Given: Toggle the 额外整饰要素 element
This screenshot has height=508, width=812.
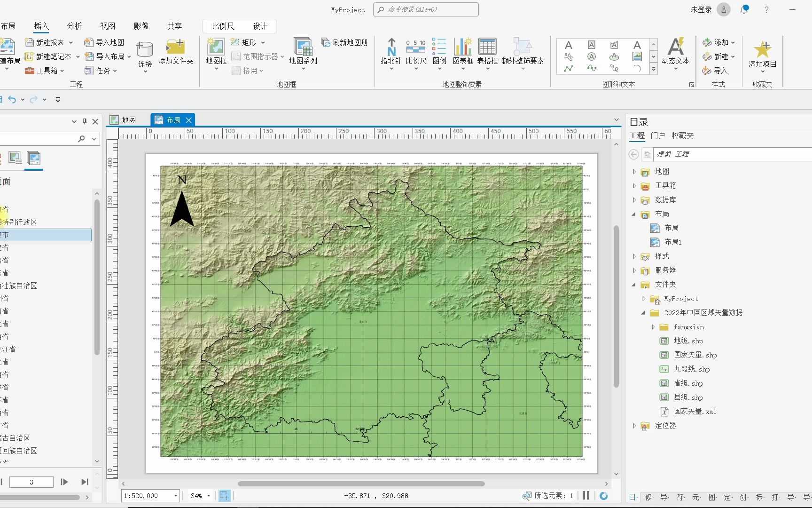Looking at the screenshot, I should click(x=523, y=53).
